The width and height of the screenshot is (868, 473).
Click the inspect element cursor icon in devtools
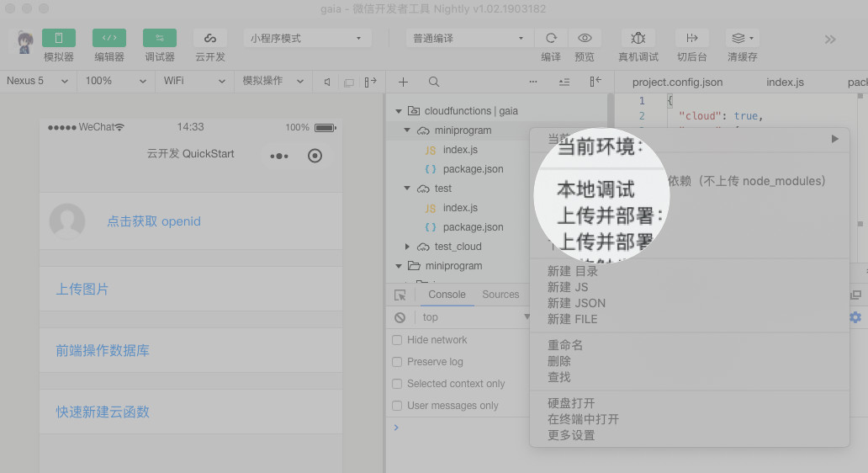pyautogui.click(x=400, y=295)
